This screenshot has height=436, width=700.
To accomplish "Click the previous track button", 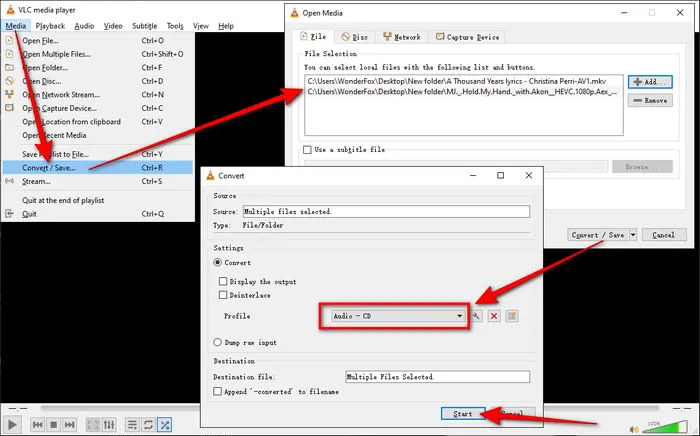I will (38, 424).
